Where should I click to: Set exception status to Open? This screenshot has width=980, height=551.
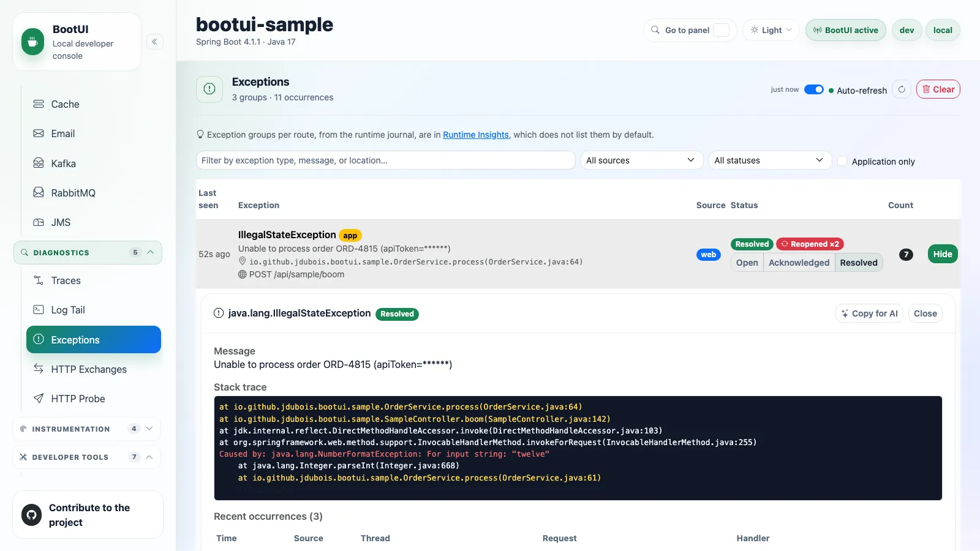[x=747, y=263]
